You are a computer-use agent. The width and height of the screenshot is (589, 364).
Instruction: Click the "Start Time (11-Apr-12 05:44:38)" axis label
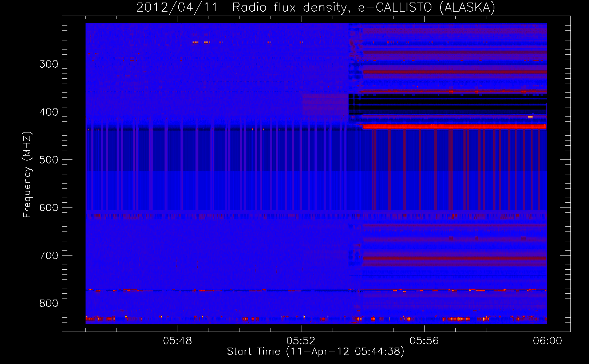click(x=316, y=352)
